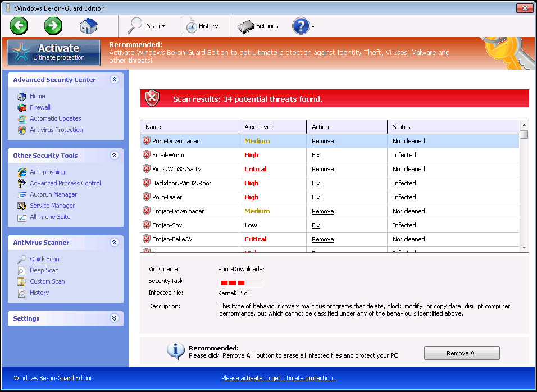Open the Firewall sidebar item

point(40,107)
